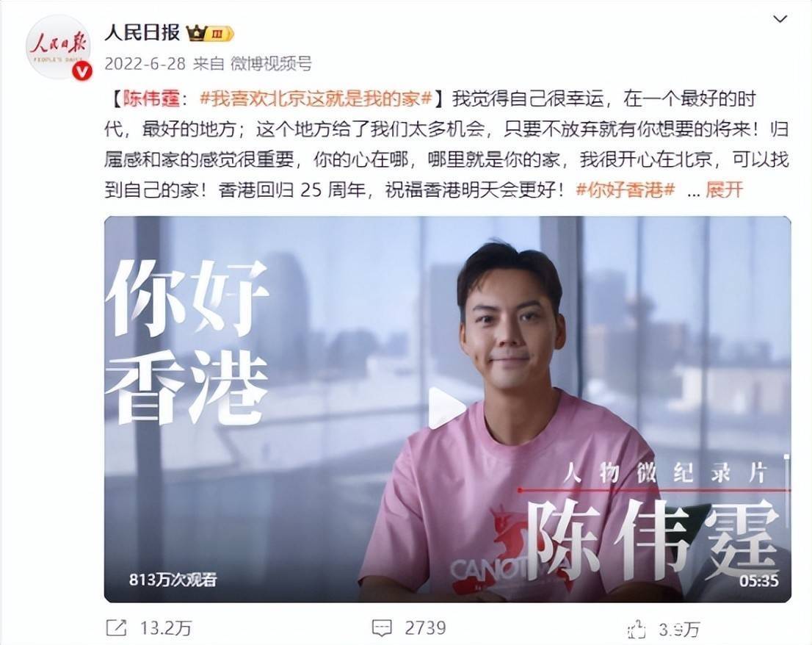Click the 2022-6-28 post date
Screen dimensions: 812x645
click(145, 64)
